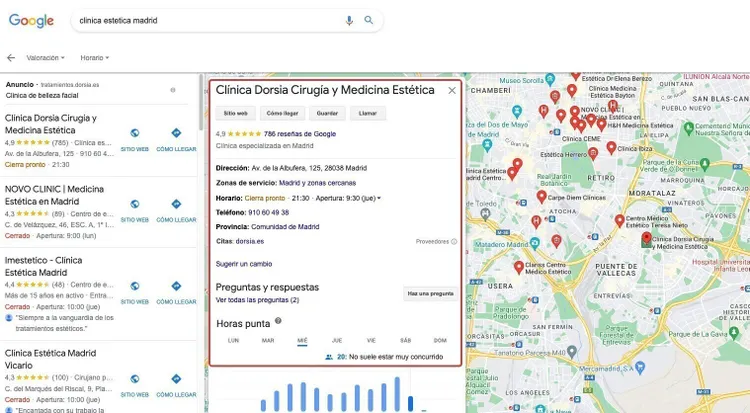This screenshot has width=750, height=413.
Task: Go back with the left arrow
Action: pos(11,58)
